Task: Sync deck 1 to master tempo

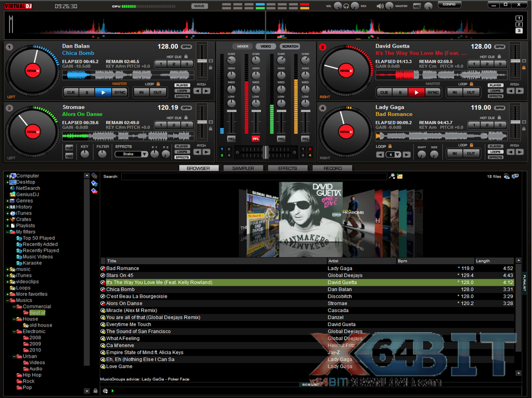Action: point(120,92)
